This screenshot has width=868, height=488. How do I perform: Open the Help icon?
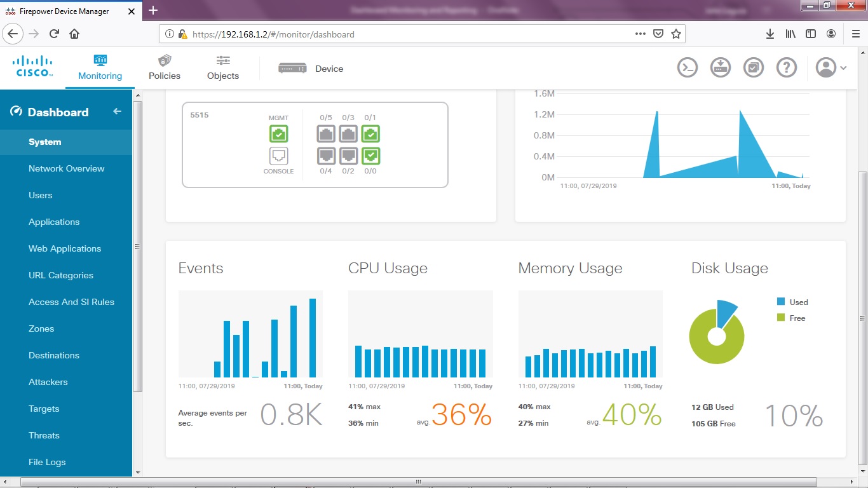coord(786,67)
